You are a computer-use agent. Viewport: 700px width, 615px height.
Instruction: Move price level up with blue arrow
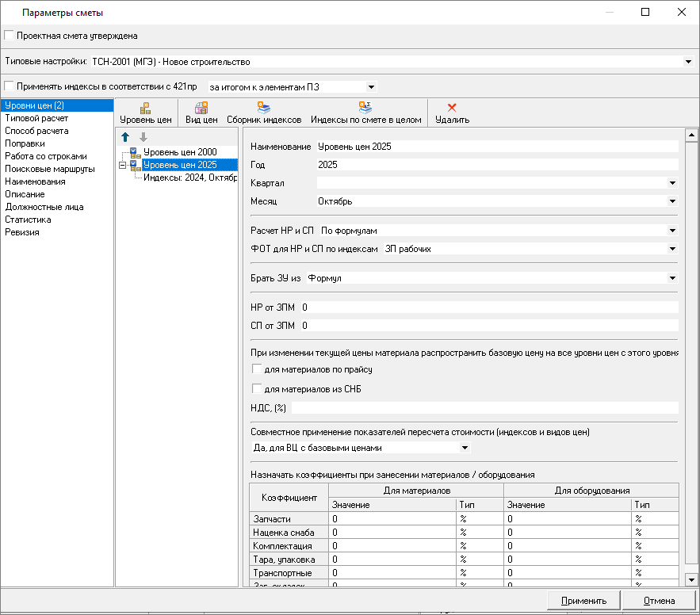click(x=125, y=137)
